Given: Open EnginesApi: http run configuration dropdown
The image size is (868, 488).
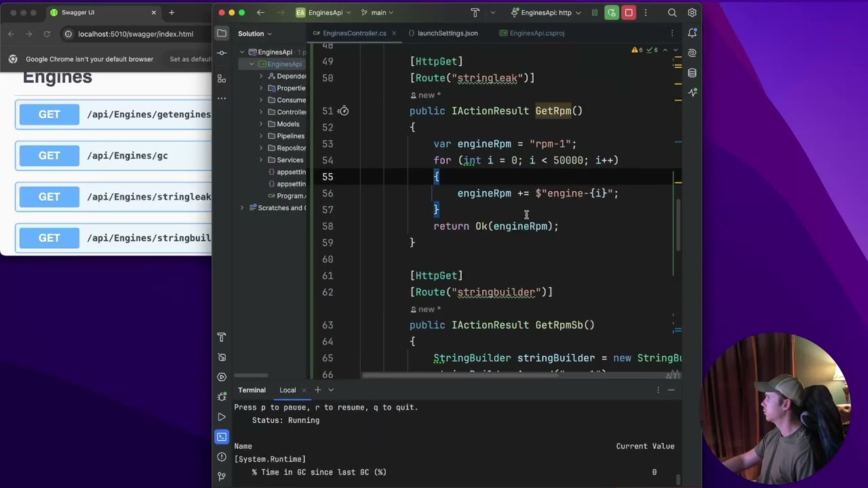Looking at the screenshot, I should [546, 12].
